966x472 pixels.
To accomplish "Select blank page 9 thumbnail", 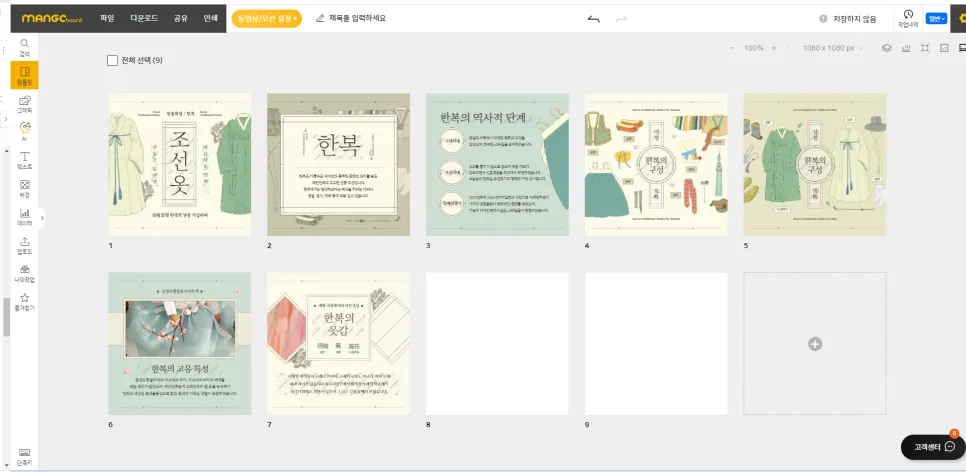I will 656,344.
